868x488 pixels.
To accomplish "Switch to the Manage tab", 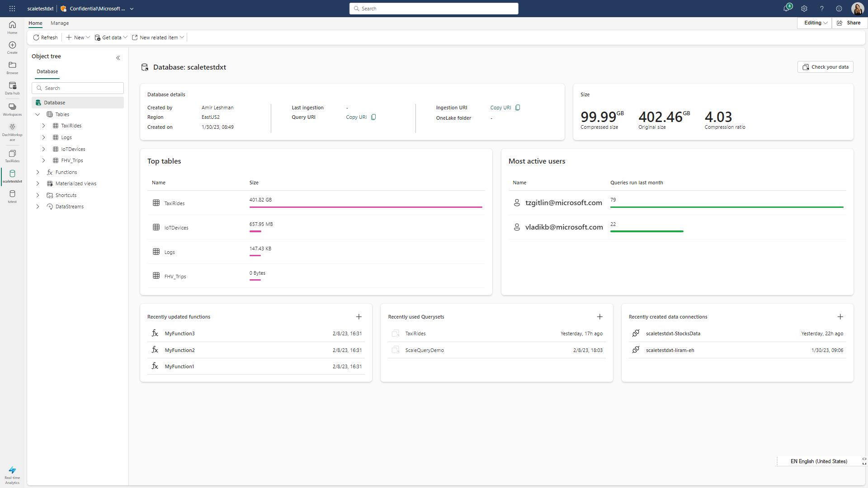I will pyautogui.click(x=59, y=23).
